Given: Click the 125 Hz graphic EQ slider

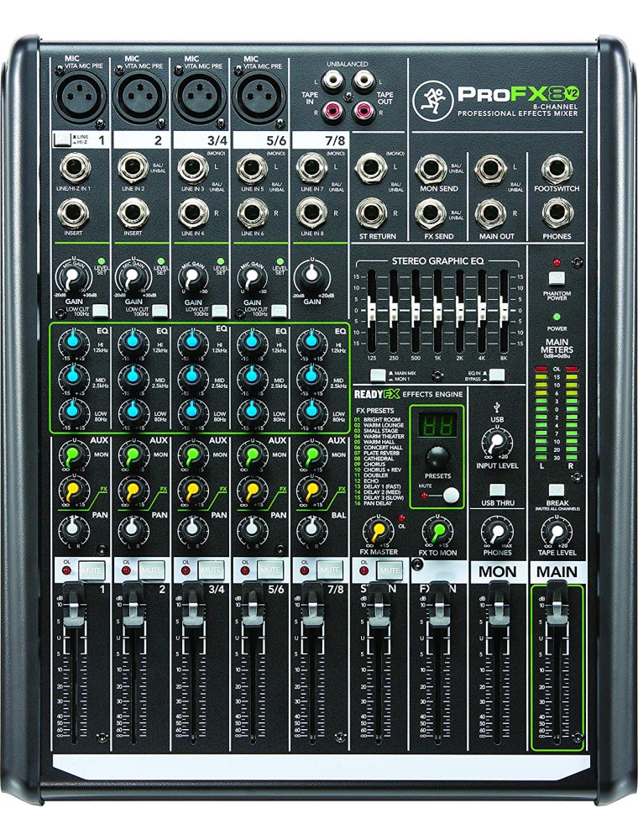Looking at the screenshot, I should (x=371, y=311).
